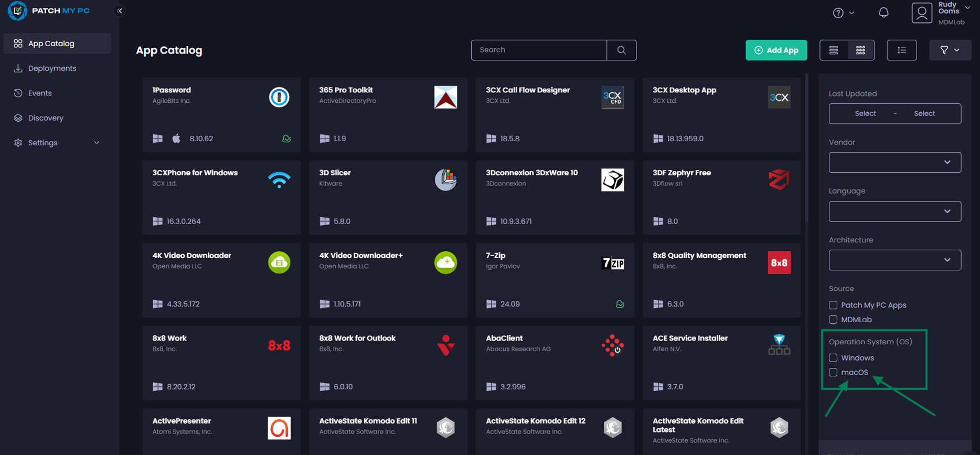The image size is (980, 455).
Task: Click the 3D Slicer logo
Action: (x=446, y=179)
